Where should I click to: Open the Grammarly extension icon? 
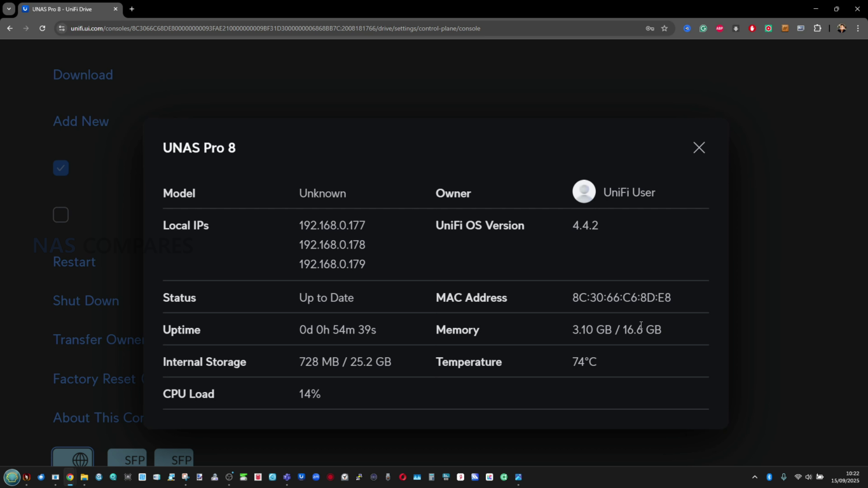point(703,28)
